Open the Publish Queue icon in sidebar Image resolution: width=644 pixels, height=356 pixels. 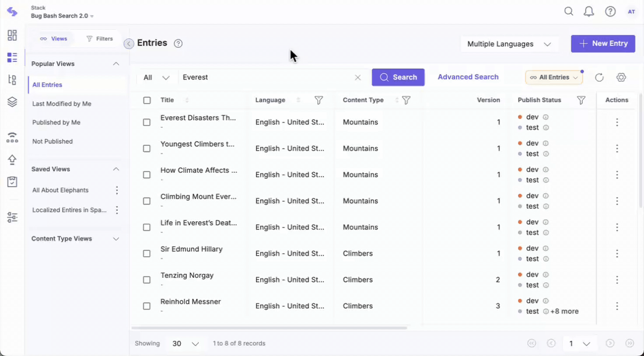pyautogui.click(x=12, y=138)
